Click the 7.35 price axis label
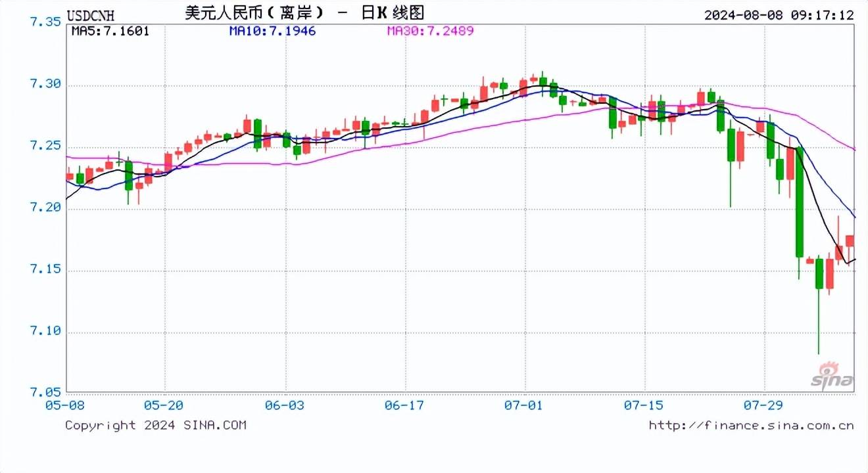Viewport: 868px width, 473px height. click(x=46, y=22)
